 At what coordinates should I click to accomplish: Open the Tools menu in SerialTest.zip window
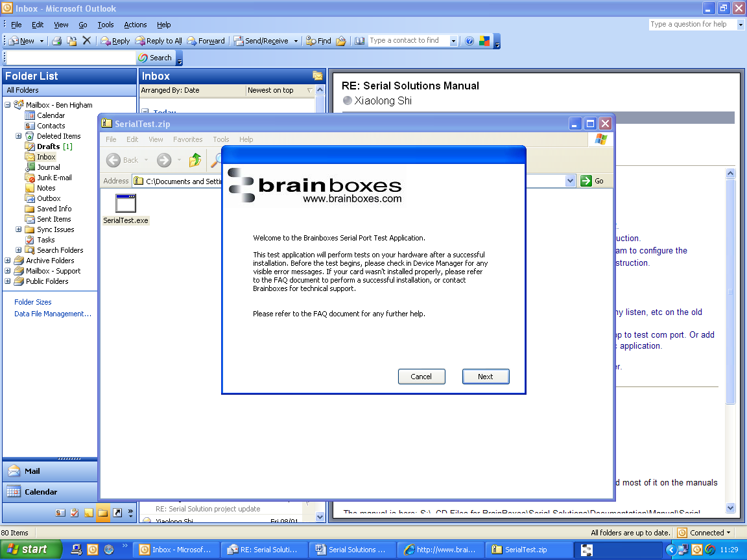click(x=221, y=139)
